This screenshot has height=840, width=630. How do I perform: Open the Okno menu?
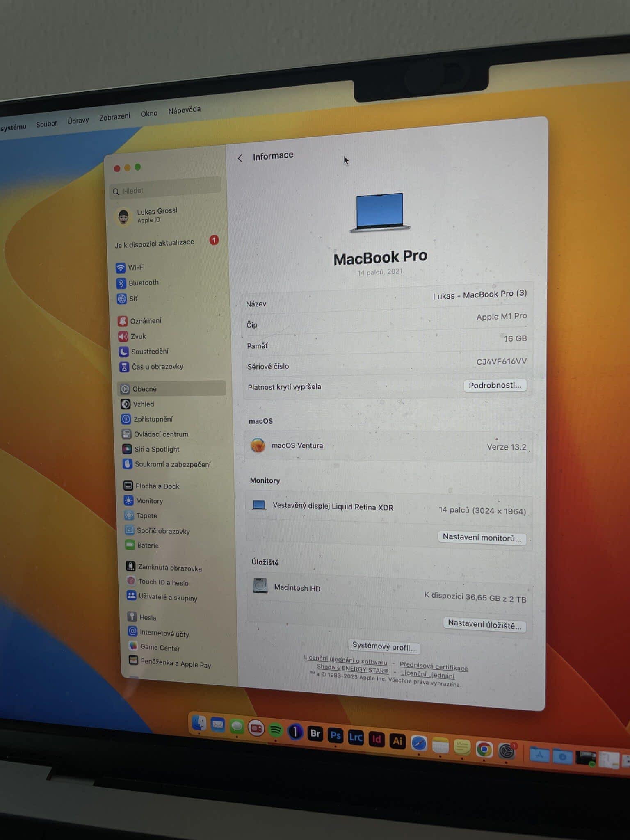click(x=149, y=114)
